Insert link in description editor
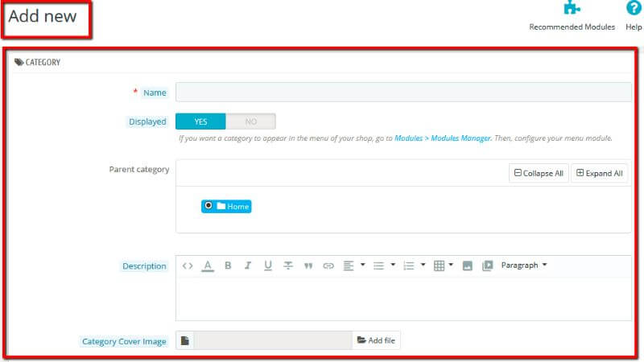Viewport: 644px width, 362px height. (328, 266)
